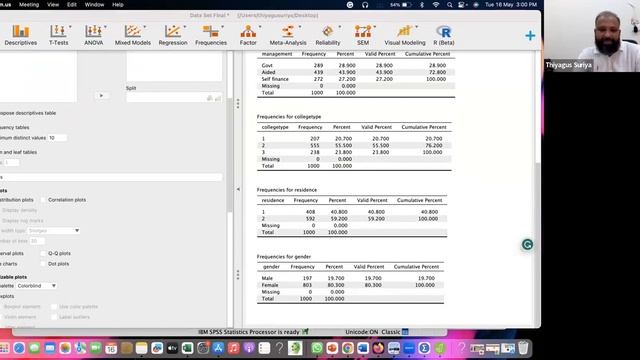Image resolution: width=640 pixels, height=360 pixels.
Task: Open the Meta-Analysis module
Action: tap(288, 35)
